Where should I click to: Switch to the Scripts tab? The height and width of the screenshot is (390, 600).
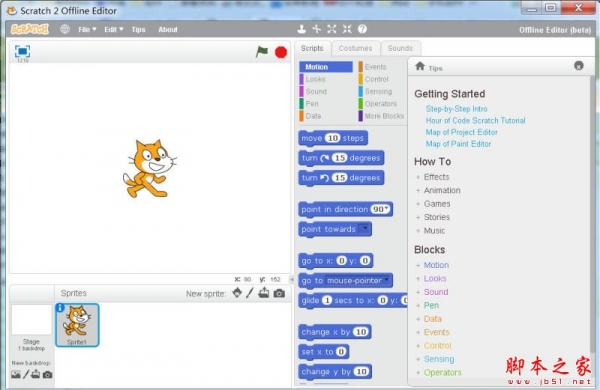click(312, 49)
